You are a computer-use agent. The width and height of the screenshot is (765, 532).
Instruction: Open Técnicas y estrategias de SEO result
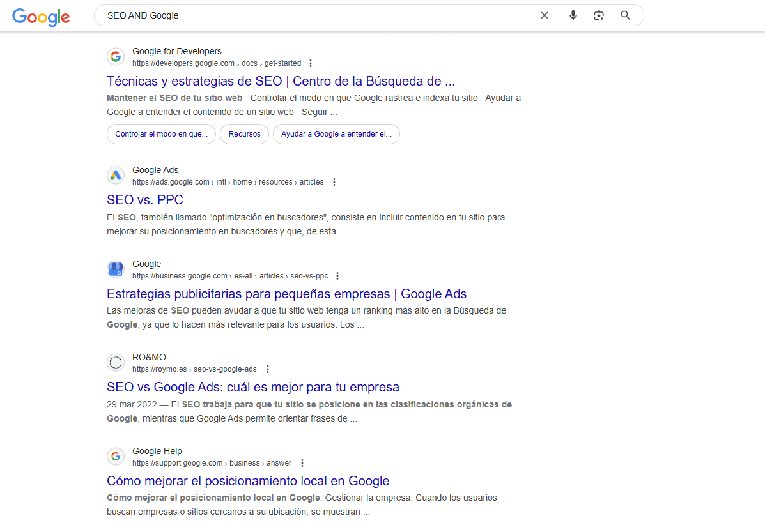[x=281, y=81]
